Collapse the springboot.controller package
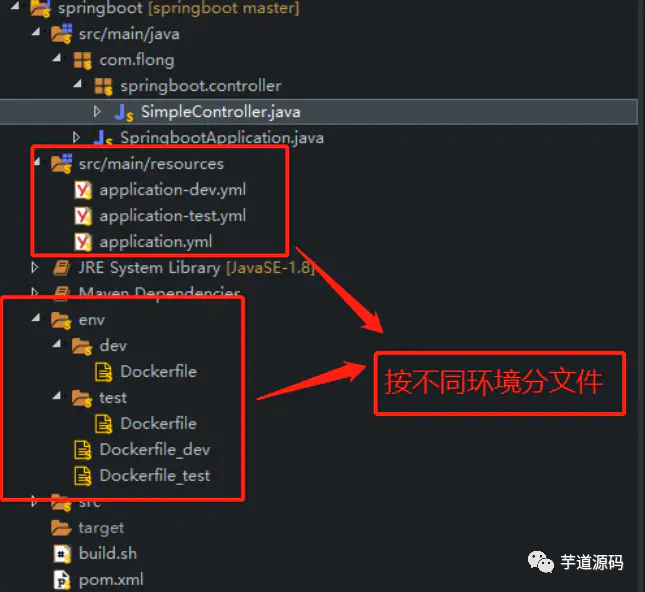645x592 pixels. point(77,84)
